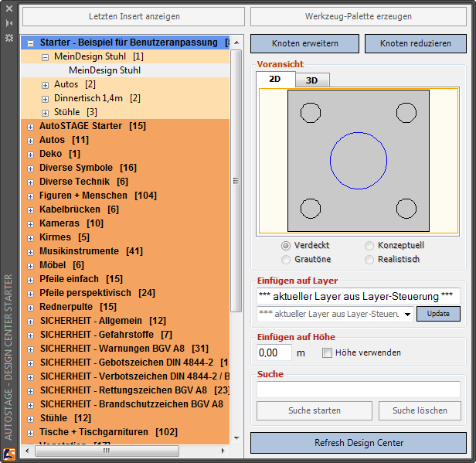Click the Suche search text field

pyautogui.click(x=358, y=390)
